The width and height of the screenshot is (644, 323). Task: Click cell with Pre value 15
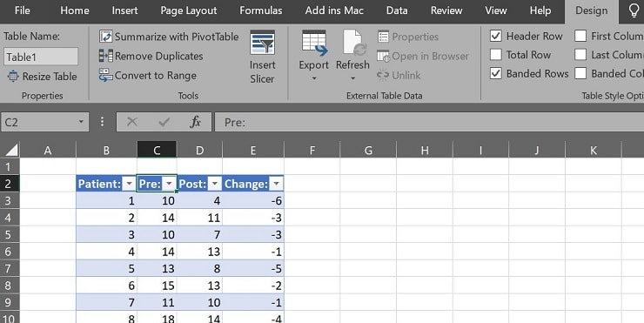[x=157, y=286]
